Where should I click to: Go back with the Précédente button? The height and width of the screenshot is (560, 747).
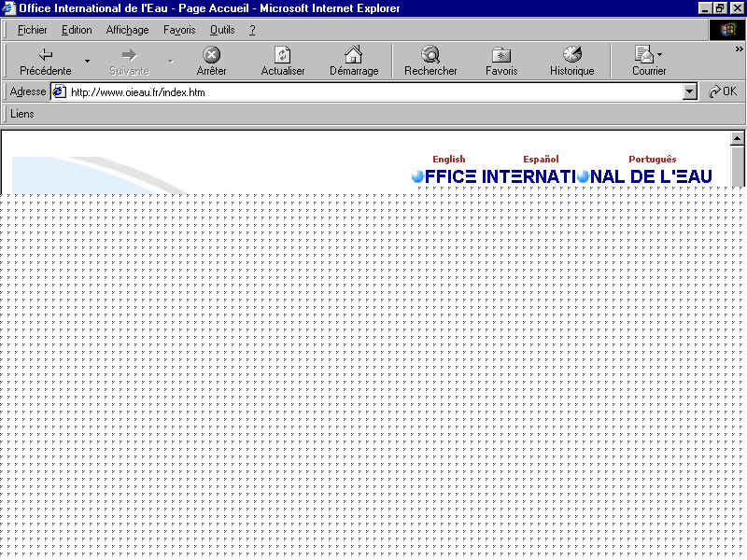(x=46, y=61)
